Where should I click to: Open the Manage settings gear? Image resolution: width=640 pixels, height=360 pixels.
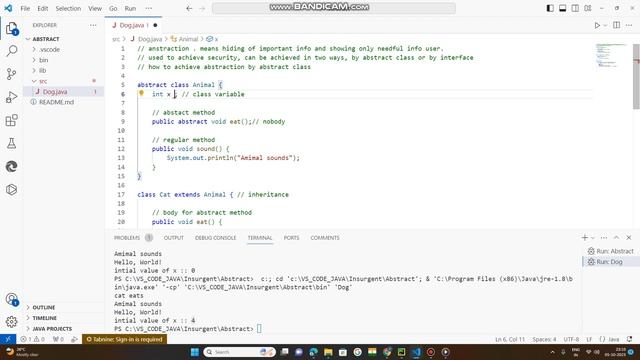12,322
